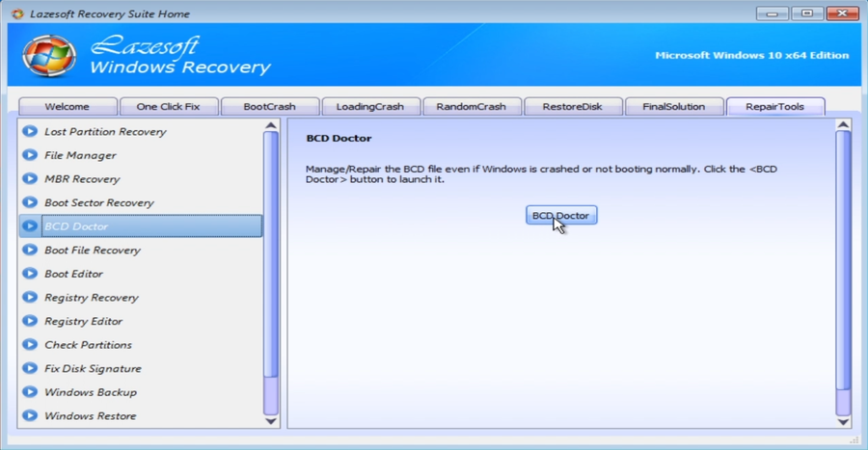Click the arrow icon beside Registry Recovery
The image size is (868, 450).
pyautogui.click(x=30, y=298)
